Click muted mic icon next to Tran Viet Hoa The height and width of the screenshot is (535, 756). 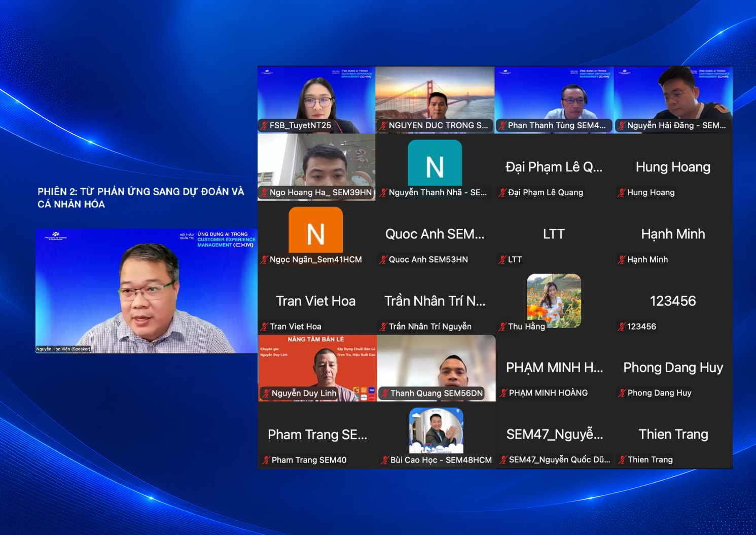pos(264,327)
